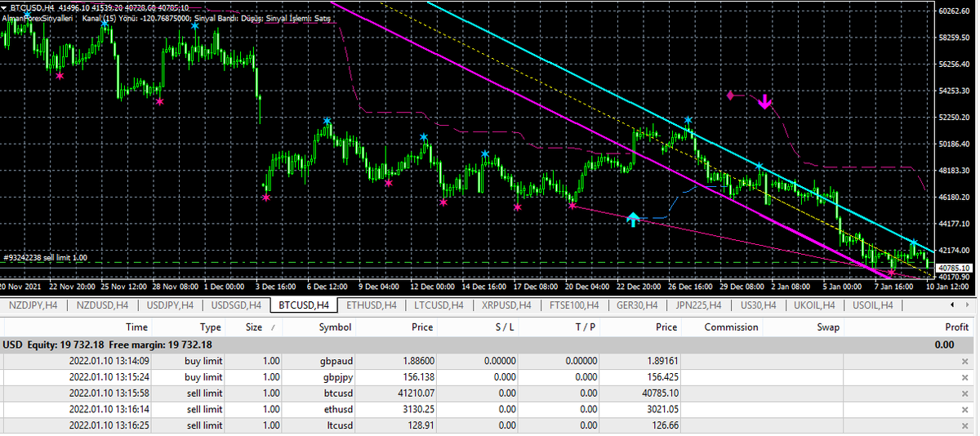Click the order time 2022.01.10 13:15:24
This screenshot has width=980, height=436.
(x=109, y=377)
